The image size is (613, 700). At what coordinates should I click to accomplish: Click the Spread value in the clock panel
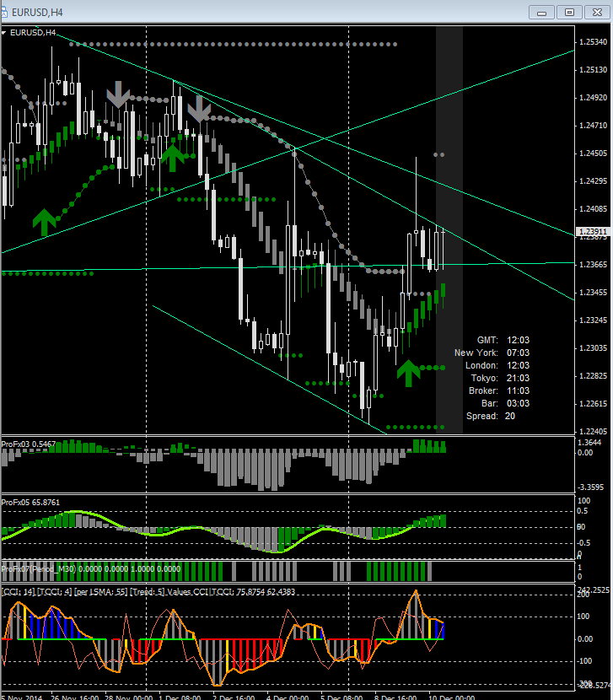(512, 416)
